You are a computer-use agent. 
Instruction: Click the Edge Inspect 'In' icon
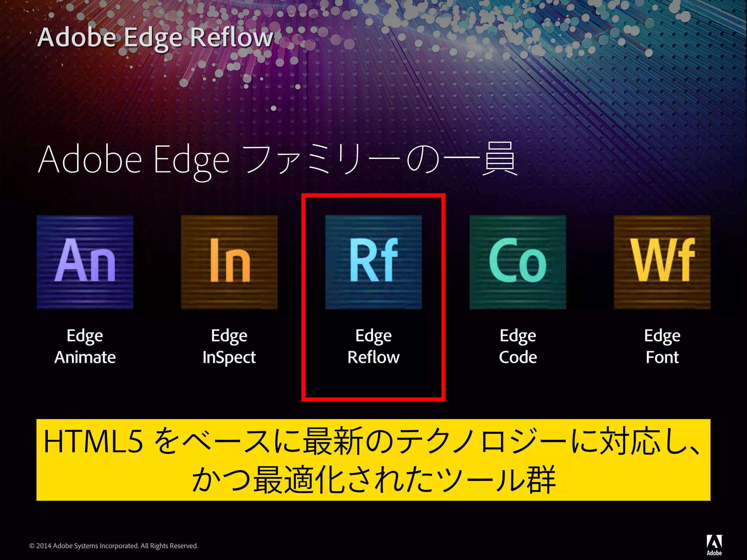click(229, 262)
